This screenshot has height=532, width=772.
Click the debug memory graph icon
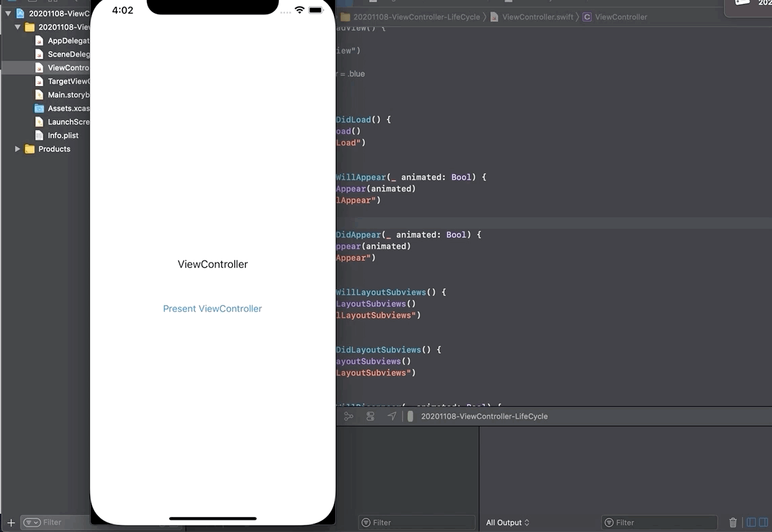(349, 416)
